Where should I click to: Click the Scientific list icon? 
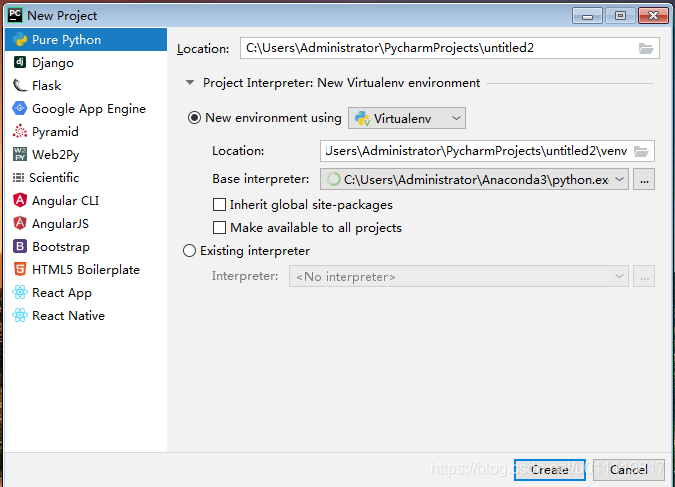pyautogui.click(x=18, y=177)
